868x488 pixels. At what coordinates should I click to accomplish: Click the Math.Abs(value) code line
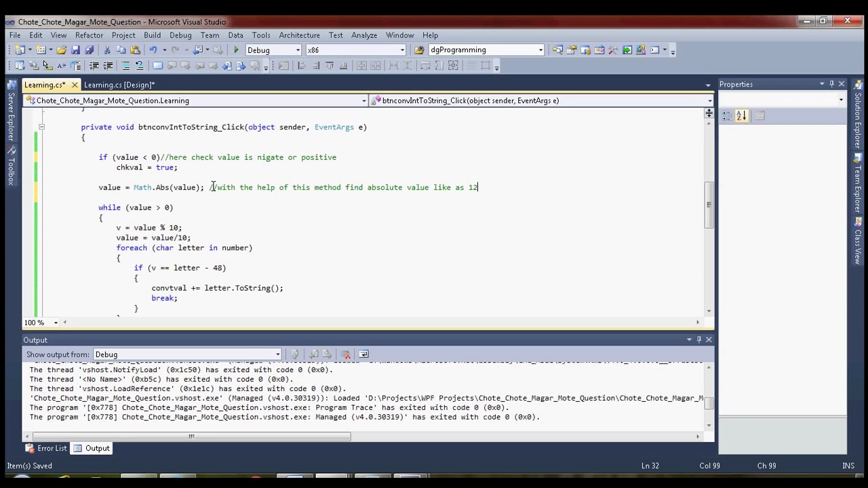coord(151,187)
